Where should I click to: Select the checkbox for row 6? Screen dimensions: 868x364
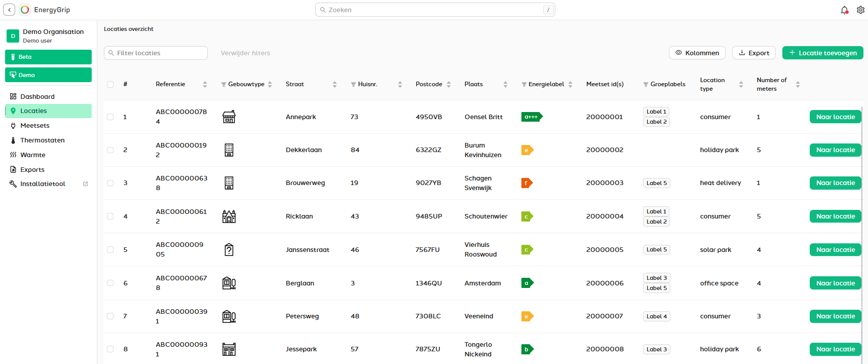[x=110, y=283]
